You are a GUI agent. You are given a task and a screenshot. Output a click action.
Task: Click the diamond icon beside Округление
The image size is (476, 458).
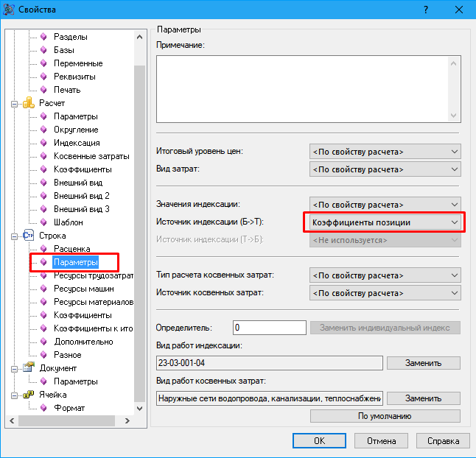[43, 130]
